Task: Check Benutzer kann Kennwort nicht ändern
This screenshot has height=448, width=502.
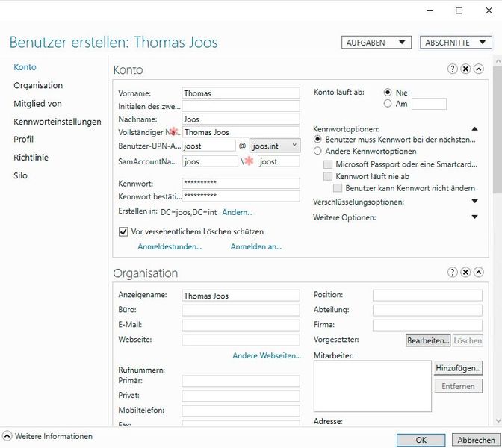Action: [338, 188]
